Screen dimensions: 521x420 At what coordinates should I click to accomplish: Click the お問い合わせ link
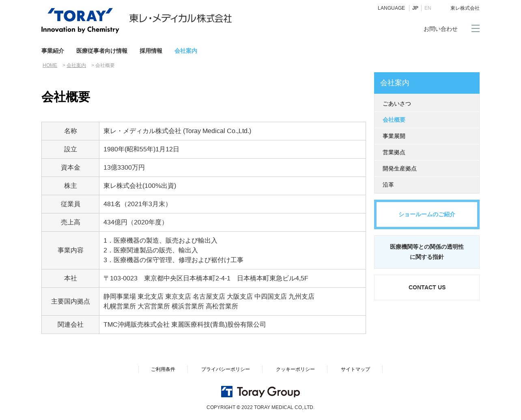[x=441, y=29]
